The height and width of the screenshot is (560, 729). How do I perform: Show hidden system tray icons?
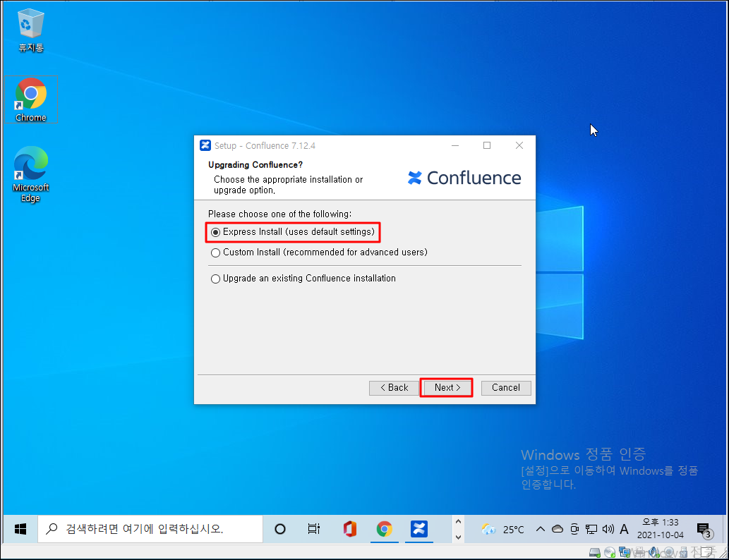[x=541, y=529]
